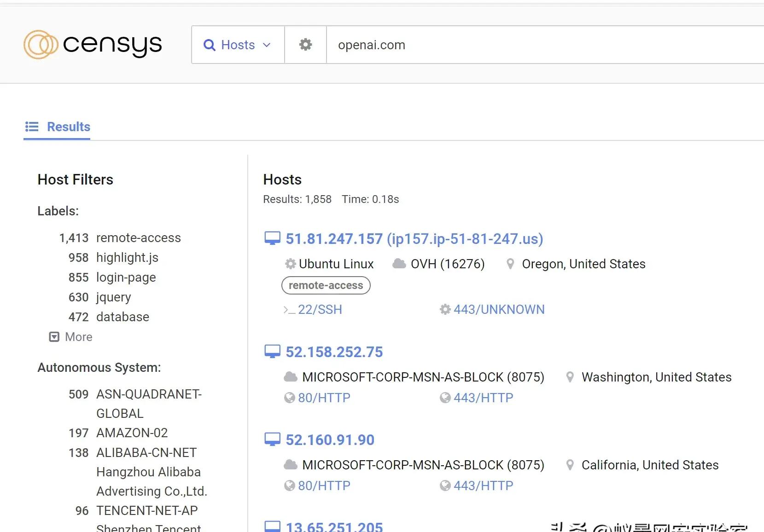Open host 52.158.252.75 details

click(334, 352)
